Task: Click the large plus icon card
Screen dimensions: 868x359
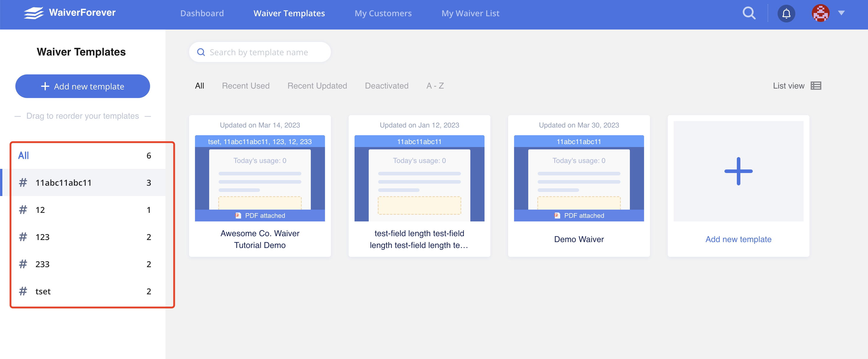Action: [738, 171]
